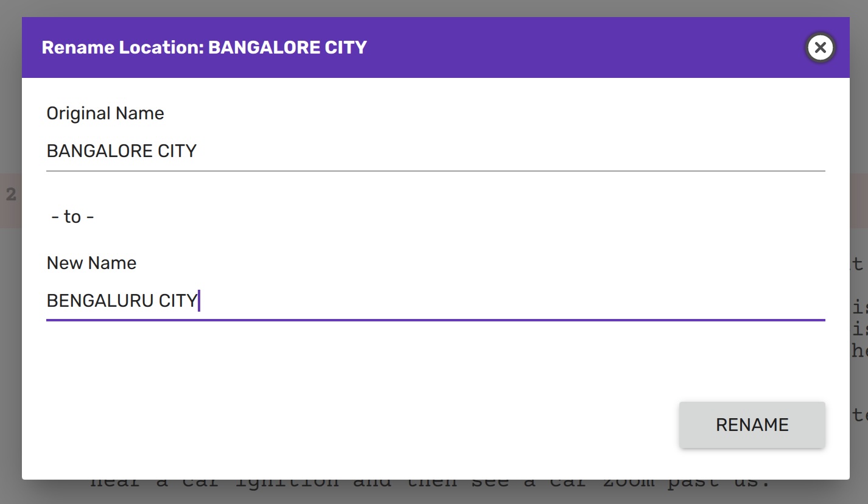
Task: Place cursor on the word BANGALORE in Original Name
Action: 100,151
